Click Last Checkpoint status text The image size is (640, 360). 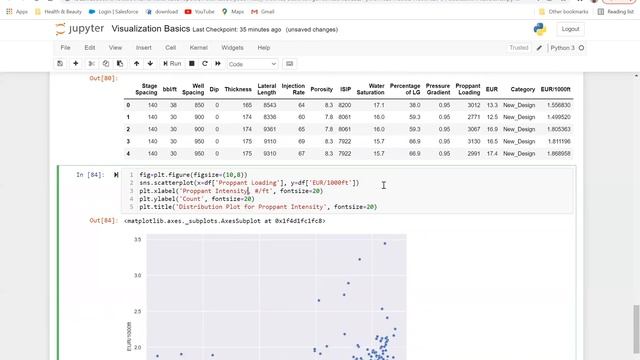pyautogui.click(x=237, y=29)
